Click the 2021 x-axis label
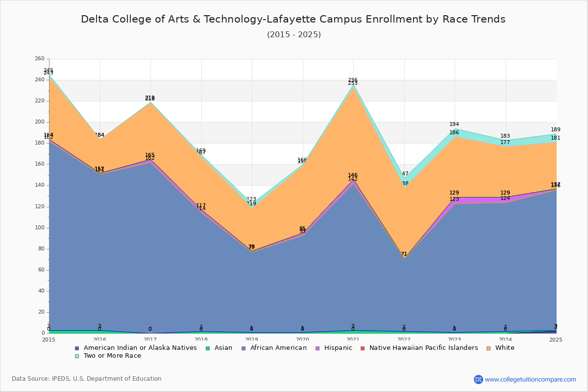The width and height of the screenshot is (588, 392). coord(353,340)
